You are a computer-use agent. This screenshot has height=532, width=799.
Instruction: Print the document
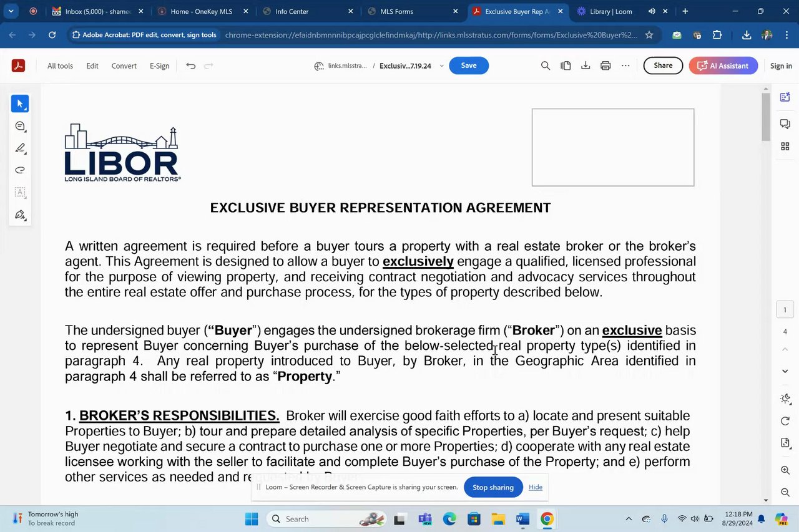tap(605, 65)
